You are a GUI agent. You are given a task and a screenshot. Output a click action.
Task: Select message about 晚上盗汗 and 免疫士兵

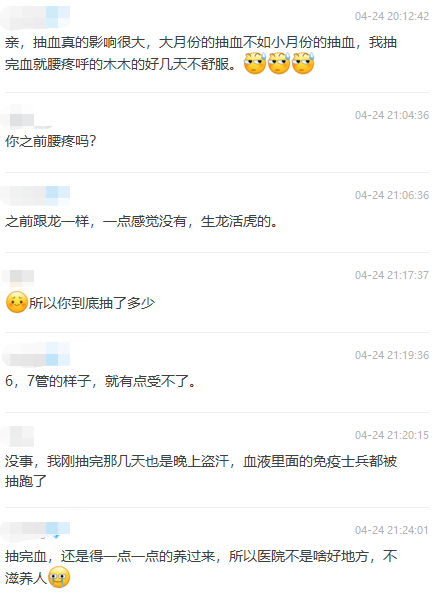pyautogui.click(x=201, y=471)
